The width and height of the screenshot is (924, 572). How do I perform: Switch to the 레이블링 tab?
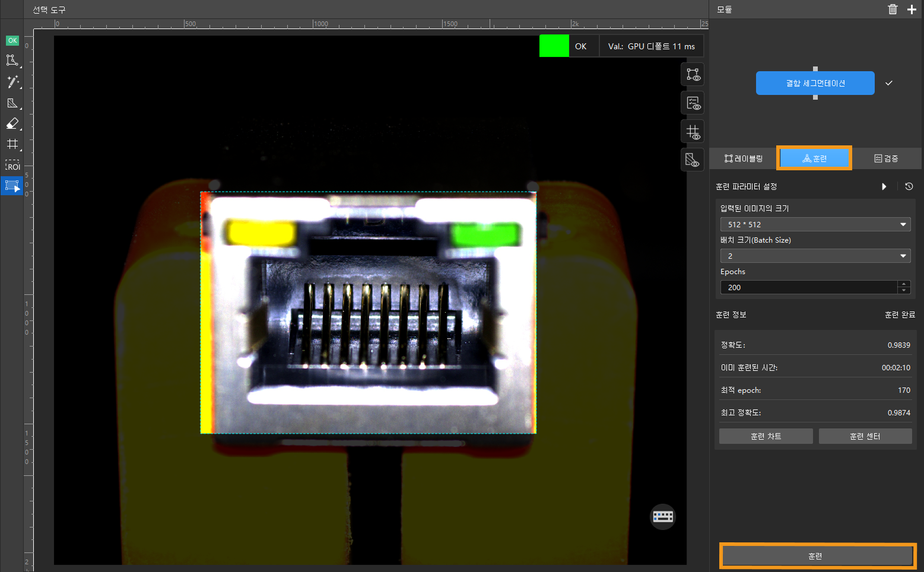tap(744, 158)
